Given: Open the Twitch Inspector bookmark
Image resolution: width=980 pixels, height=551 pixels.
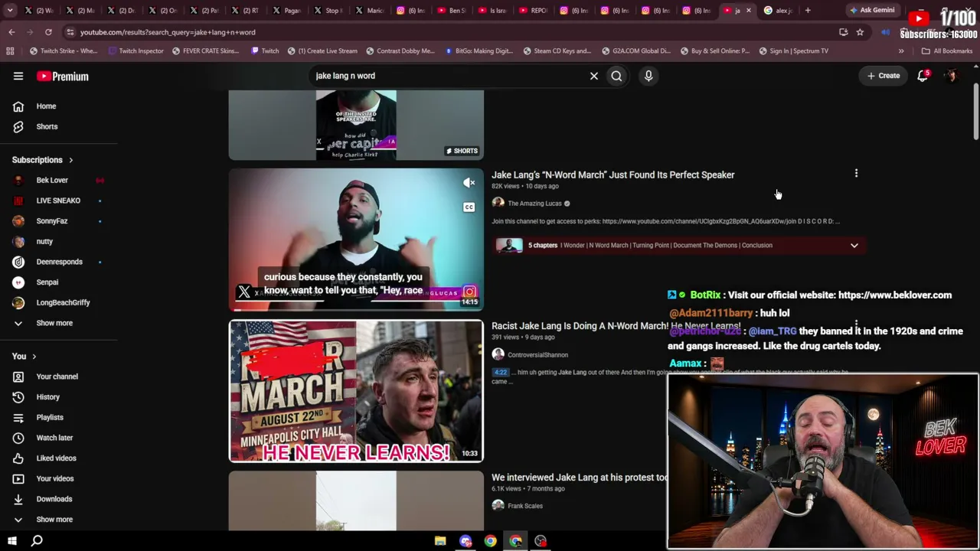Looking at the screenshot, I should coord(136,51).
